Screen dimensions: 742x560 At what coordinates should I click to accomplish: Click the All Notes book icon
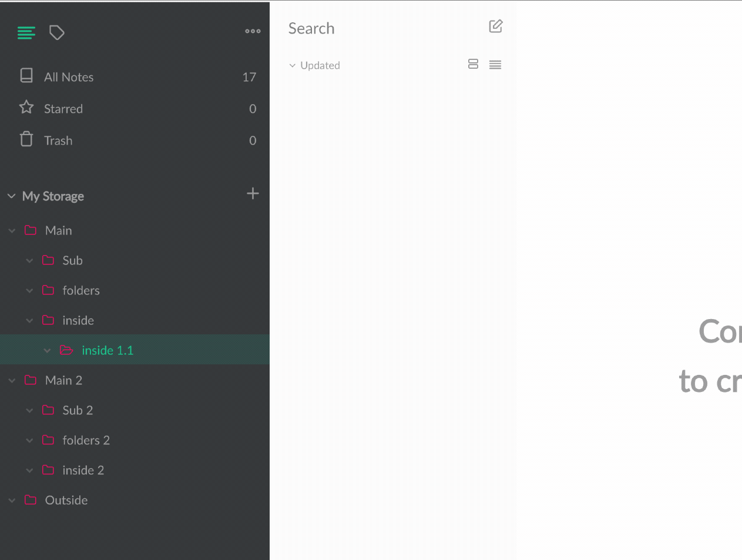(x=26, y=75)
